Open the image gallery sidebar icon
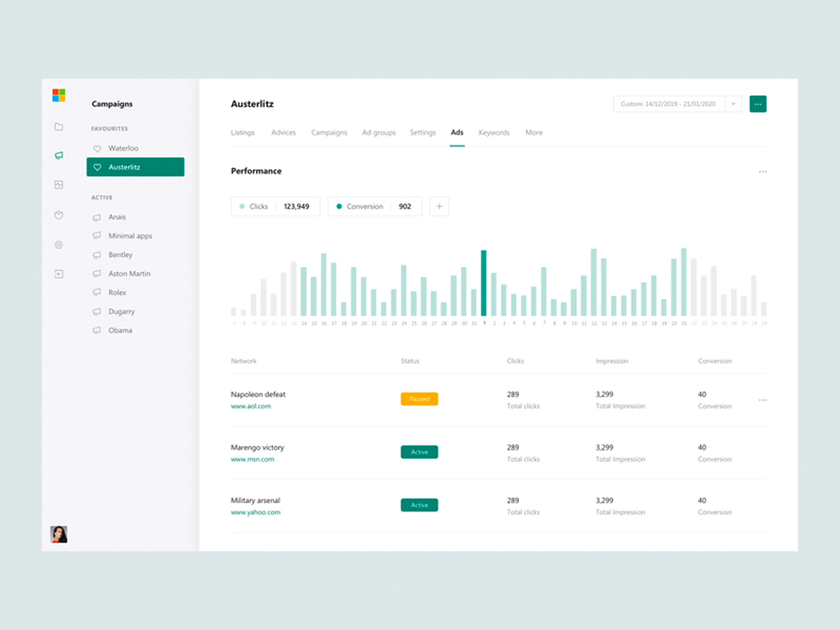Viewport: 840px width, 630px height. (59, 185)
